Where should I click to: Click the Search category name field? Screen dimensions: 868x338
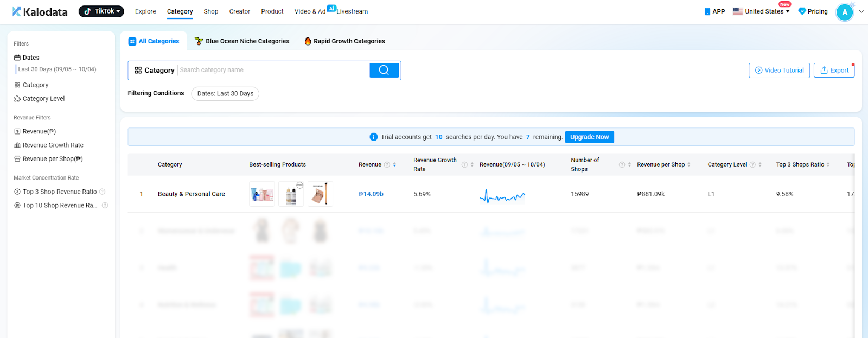pyautogui.click(x=273, y=70)
